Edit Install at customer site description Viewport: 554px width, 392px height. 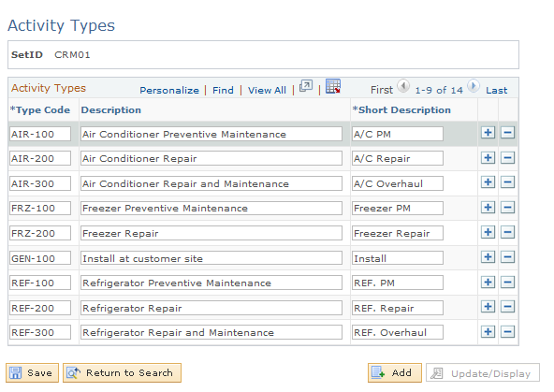pyautogui.click(x=211, y=258)
